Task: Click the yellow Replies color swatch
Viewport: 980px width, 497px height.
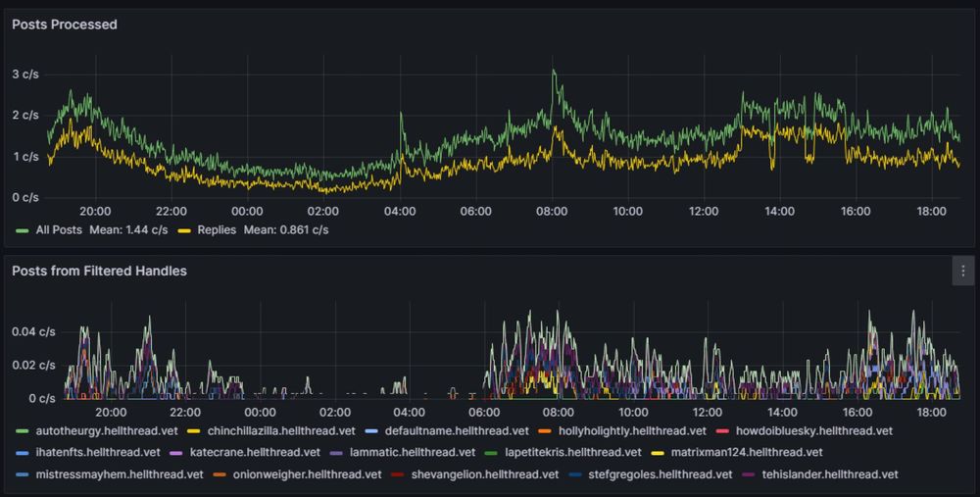Action: [x=184, y=230]
